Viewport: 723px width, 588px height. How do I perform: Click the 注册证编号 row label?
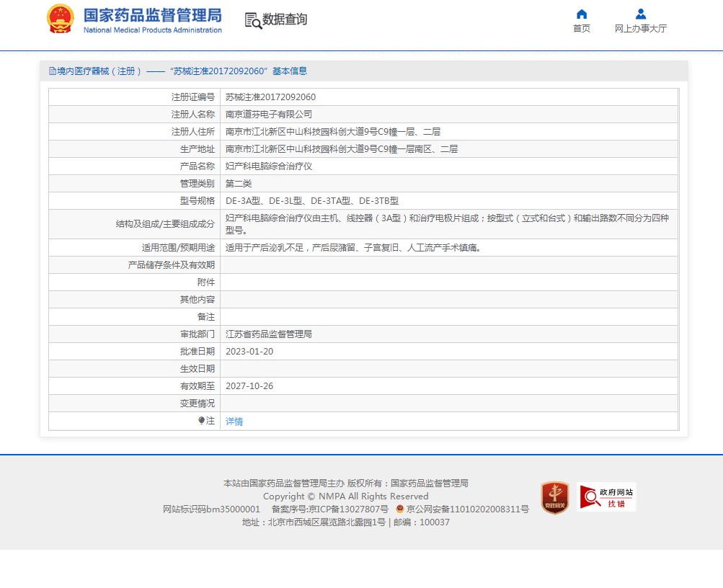pos(193,97)
